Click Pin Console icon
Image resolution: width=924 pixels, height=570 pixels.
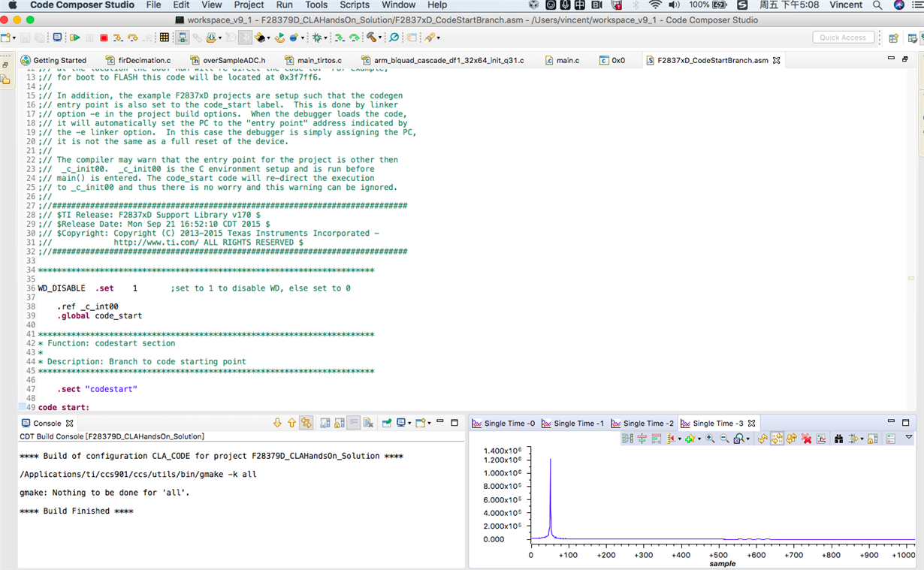387,423
